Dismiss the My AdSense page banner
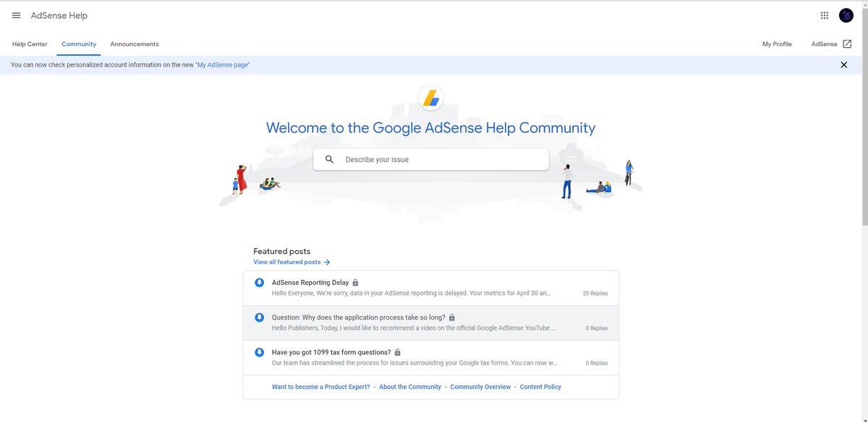The image size is (868, 423). pyautogui.click(x=843, y=64)
